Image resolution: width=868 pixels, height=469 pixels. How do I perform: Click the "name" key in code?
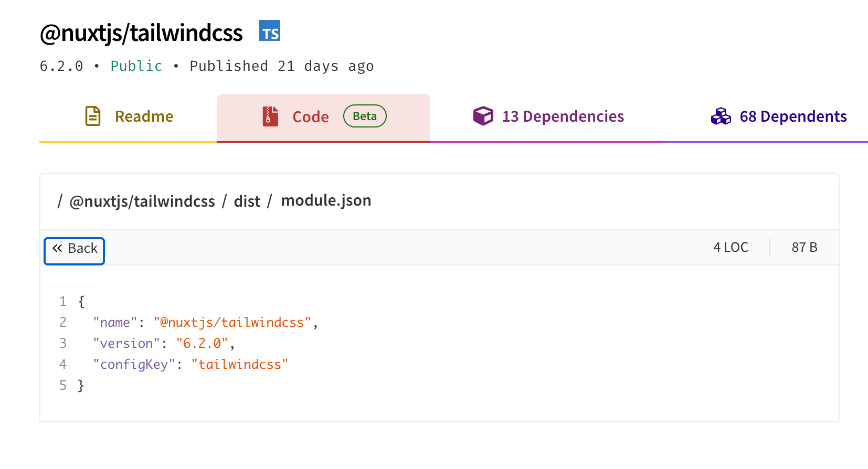coord(115,322)
